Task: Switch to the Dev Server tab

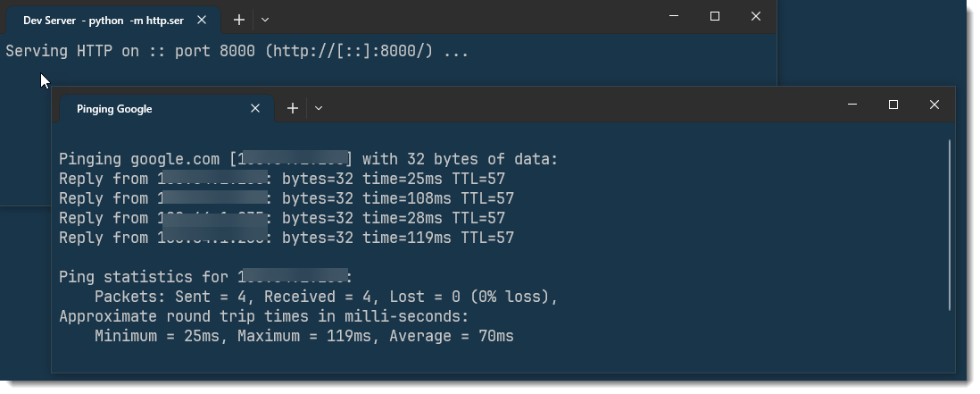Action: (103, 20)
